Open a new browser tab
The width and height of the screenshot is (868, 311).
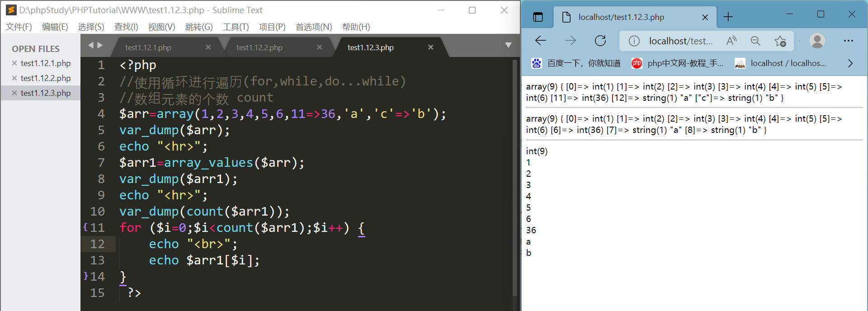[728, 17]
